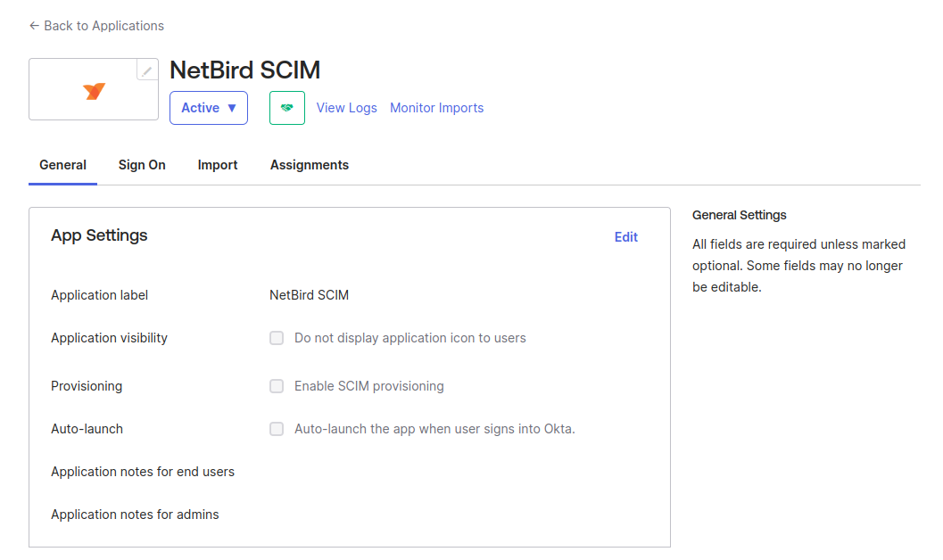The image size is (943, 560).
Task: Click the 'Application notes for admins' label
Action: coord(135,515)
